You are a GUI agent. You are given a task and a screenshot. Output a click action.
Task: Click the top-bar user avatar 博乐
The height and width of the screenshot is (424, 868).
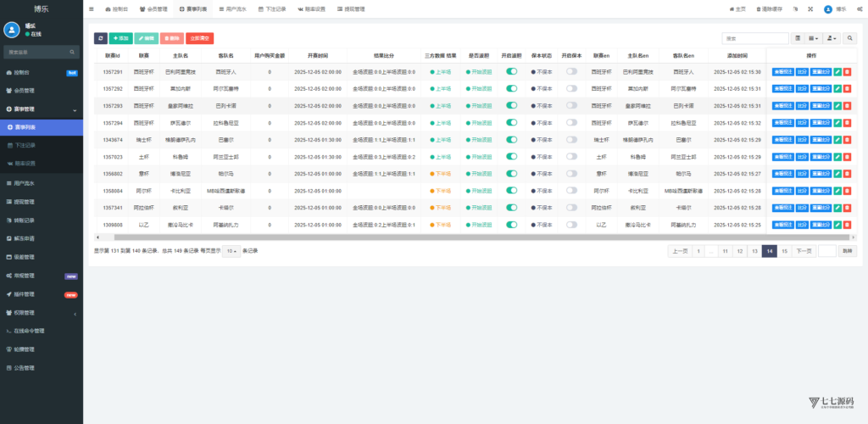pyautogui.click(x=828, y=9)
